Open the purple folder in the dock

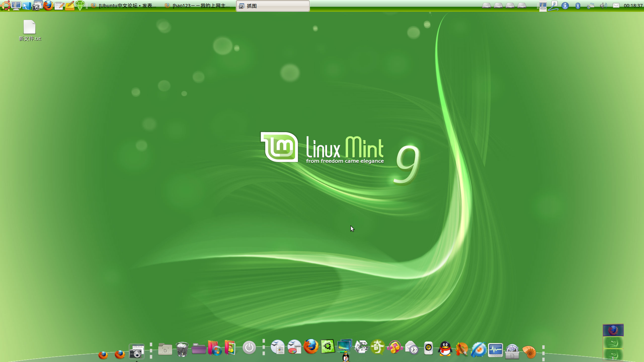coord(199,349)
